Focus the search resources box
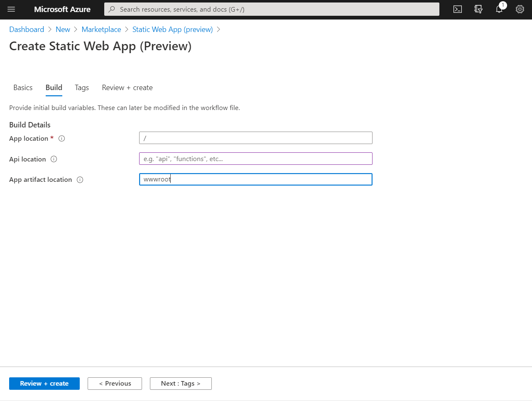This screenshot has width=532, height=401. [272, 9]
